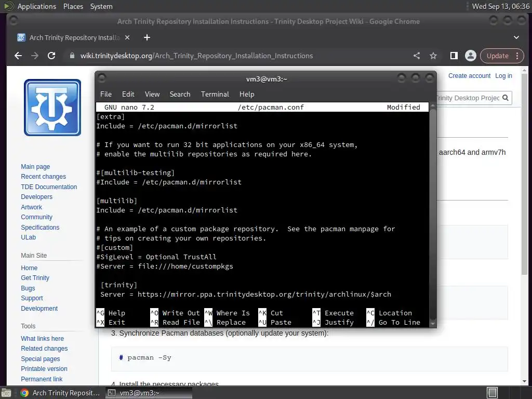Screen dimensions: 532x399
Task: Click the clock in the top panel
Action: point(501,6)
